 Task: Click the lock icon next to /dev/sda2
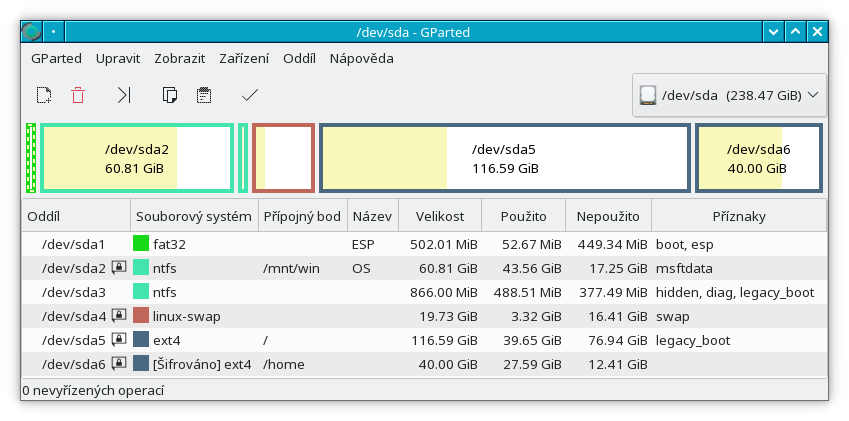click(x=119, y=267)
